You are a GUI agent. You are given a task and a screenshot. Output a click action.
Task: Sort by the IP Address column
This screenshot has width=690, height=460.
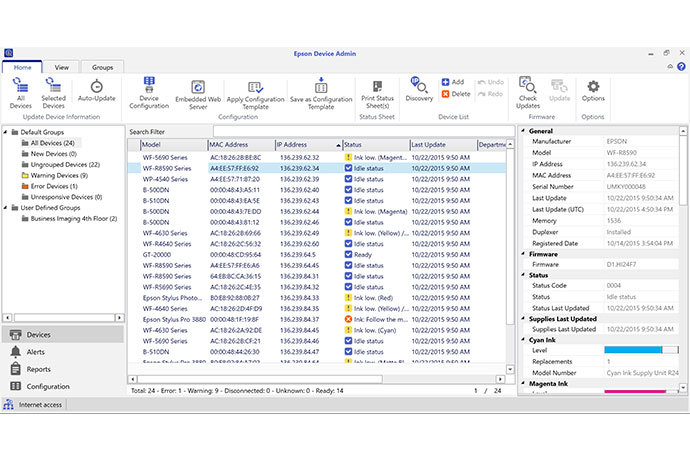coord(308,144)
